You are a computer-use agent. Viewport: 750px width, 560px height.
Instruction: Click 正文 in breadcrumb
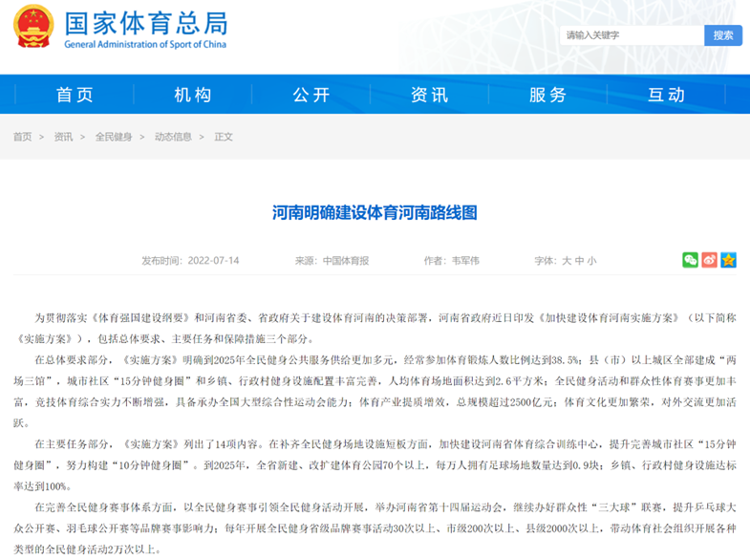click(x=224, y=137)
